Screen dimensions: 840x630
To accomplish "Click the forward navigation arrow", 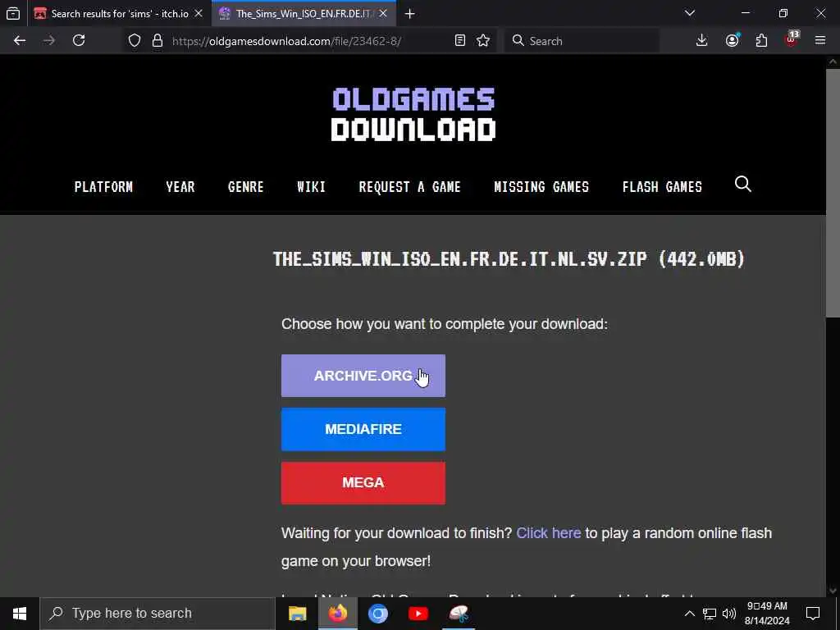I will coord(49,41).
